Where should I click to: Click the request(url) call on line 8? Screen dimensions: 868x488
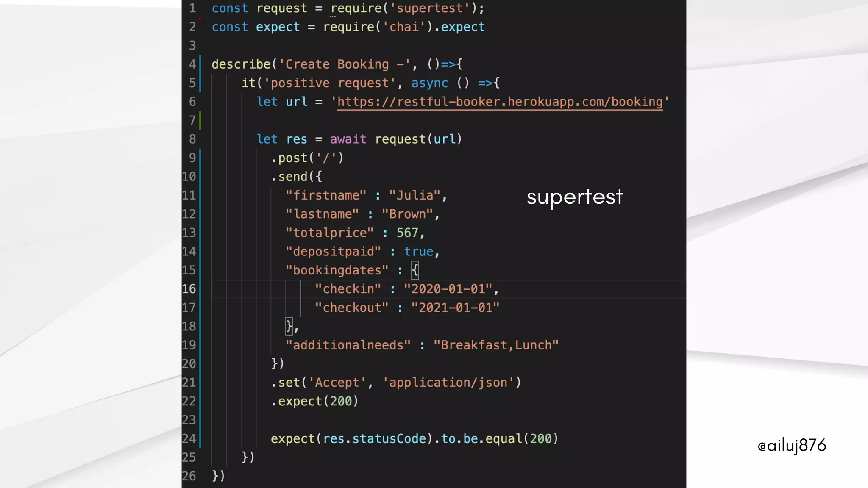tap(418, 139)
